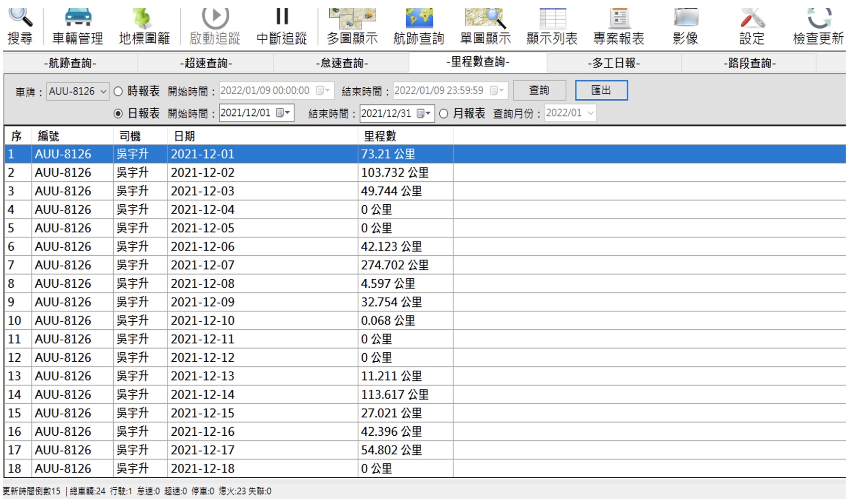Open the 專案報表 project report icon
Image resolution: width=850 pixels, height=504 pixels.
pos(618,26)
